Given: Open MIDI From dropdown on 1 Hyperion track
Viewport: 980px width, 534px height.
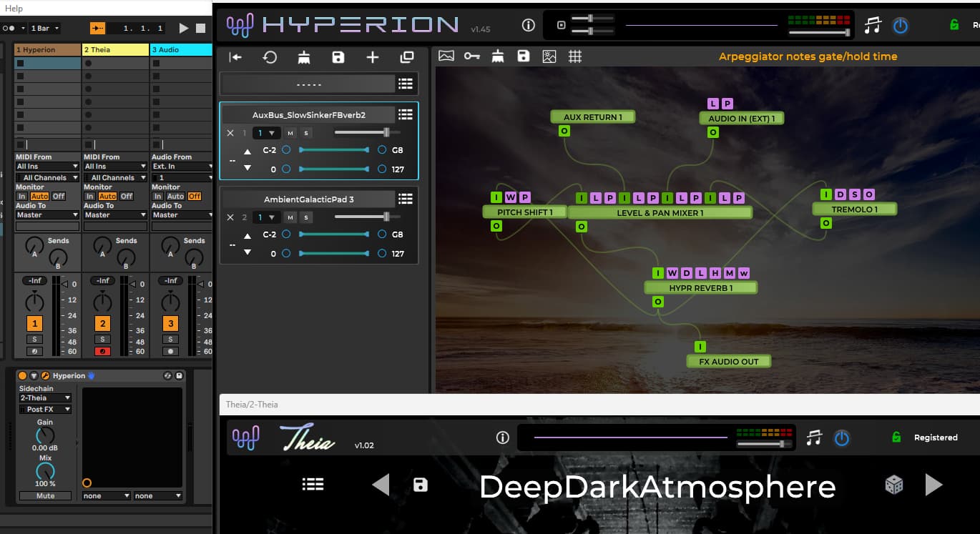Looking at the screenshot, I should coord(46,167).
